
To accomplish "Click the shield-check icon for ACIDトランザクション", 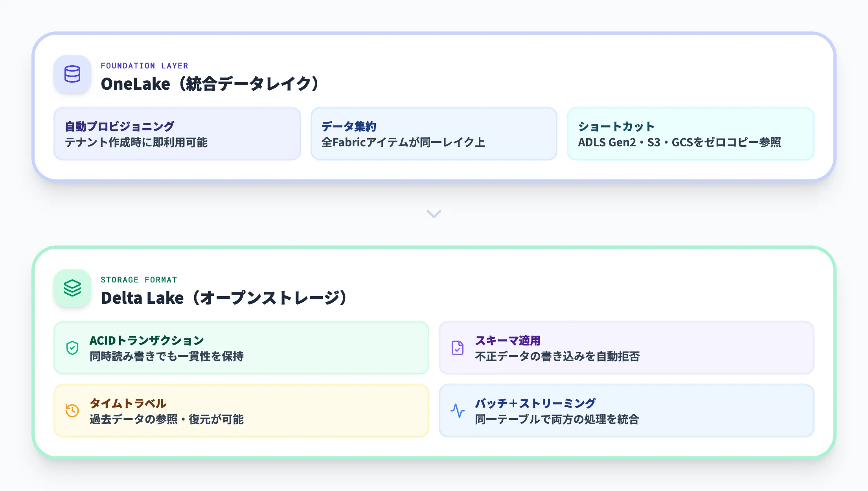I will tap(72, 348).
